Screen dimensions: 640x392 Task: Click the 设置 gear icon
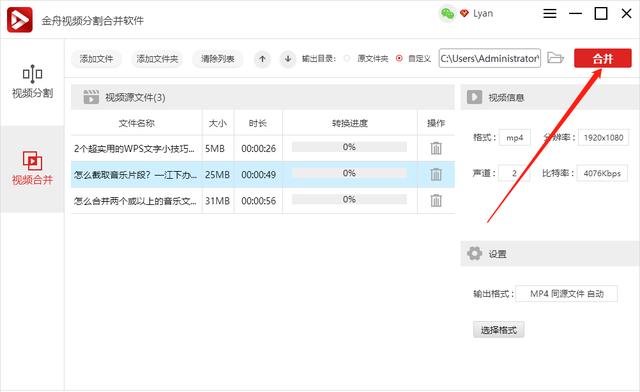(x=474, y=254)
